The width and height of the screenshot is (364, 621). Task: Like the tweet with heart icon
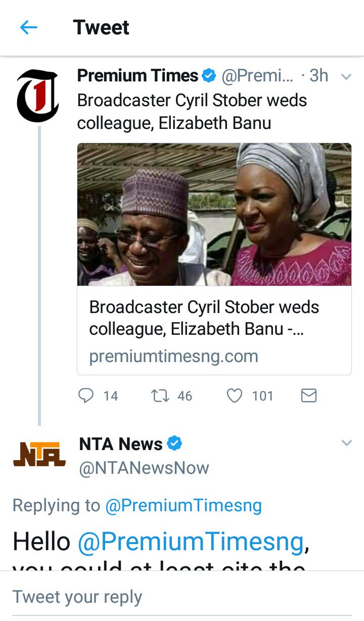[x=234, y=395]
